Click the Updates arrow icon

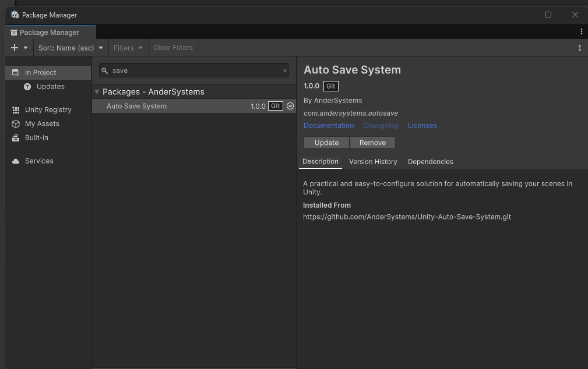tap(27, 87)
